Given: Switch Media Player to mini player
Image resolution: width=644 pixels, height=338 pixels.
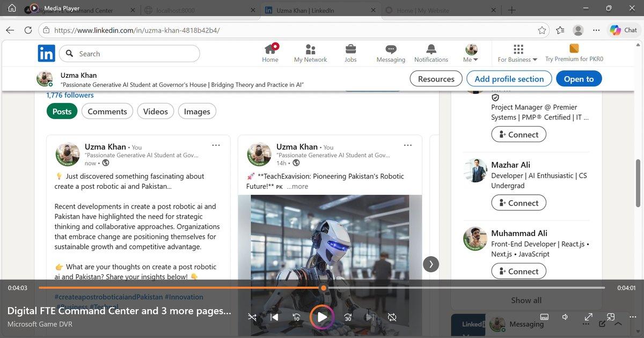Looking at the screenshot, I should 611,317.
